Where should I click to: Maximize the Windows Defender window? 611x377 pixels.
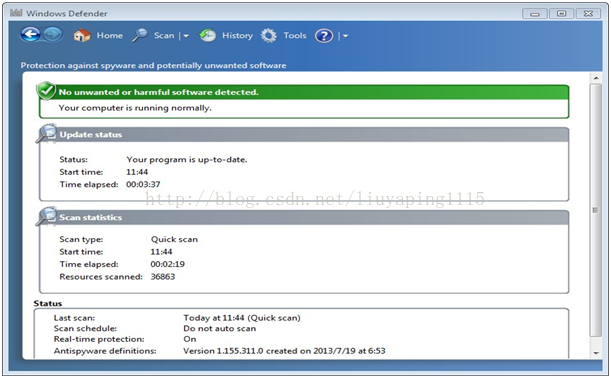562,14
